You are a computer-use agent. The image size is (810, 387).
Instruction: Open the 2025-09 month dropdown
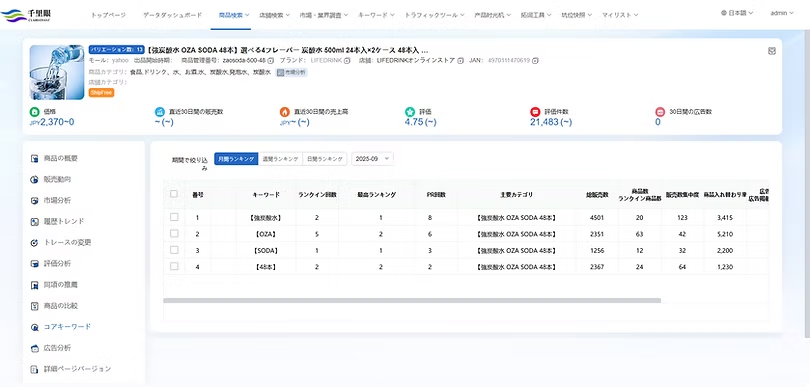pyautogui.click(x=372, y=159)
